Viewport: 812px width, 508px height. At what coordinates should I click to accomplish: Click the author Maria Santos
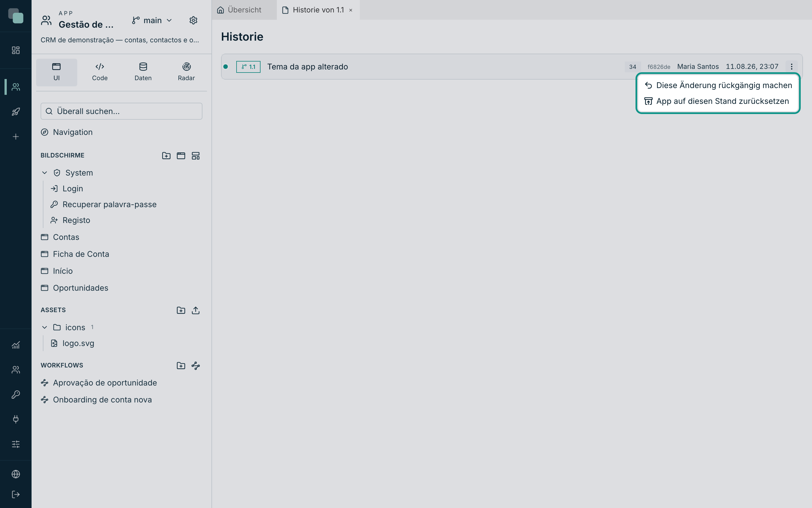(x=698, y=67)
